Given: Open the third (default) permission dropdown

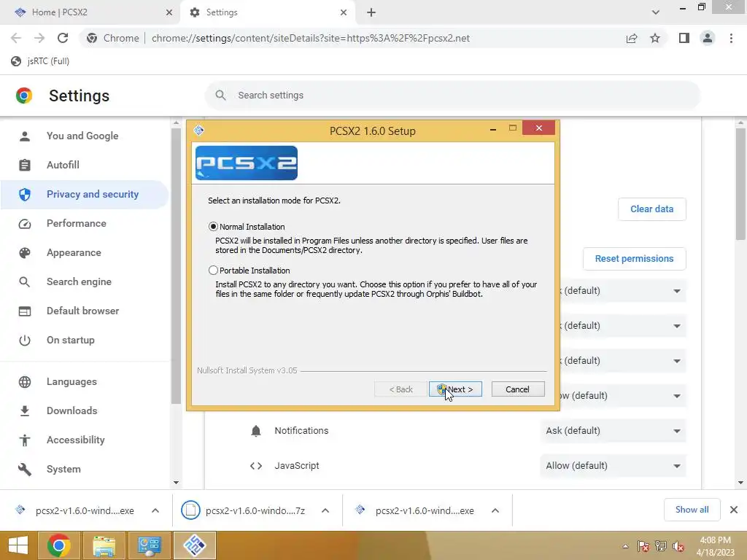Looking at the screenshot, I should coord(623,360).
